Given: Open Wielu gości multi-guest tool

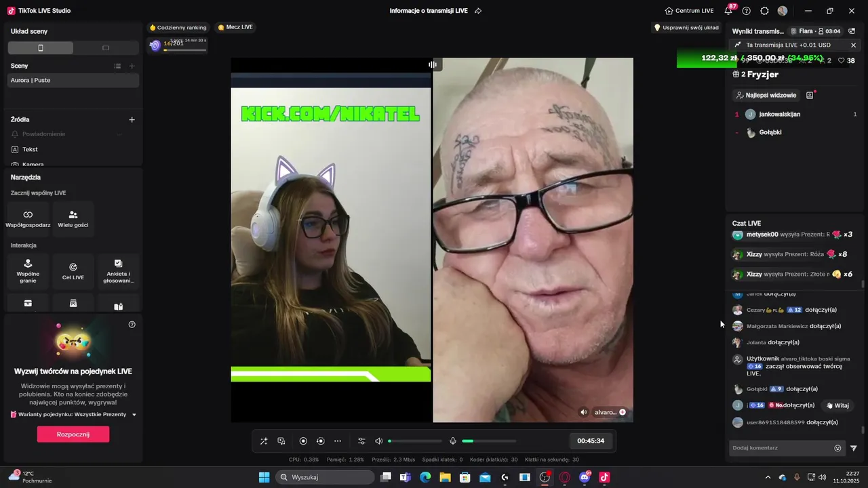Looking at the screenshot, I should 73,218.
